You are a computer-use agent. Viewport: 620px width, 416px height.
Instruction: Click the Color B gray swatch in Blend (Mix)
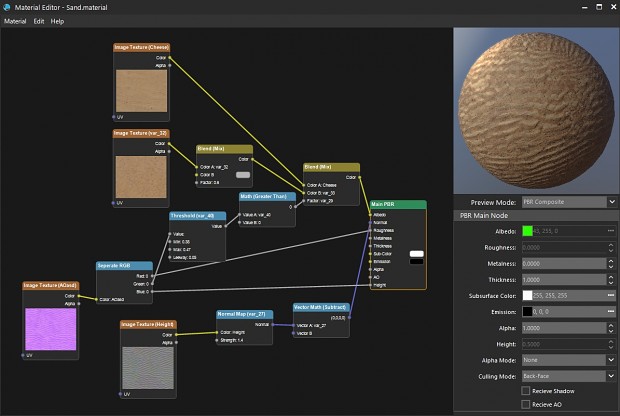[243, 175]
